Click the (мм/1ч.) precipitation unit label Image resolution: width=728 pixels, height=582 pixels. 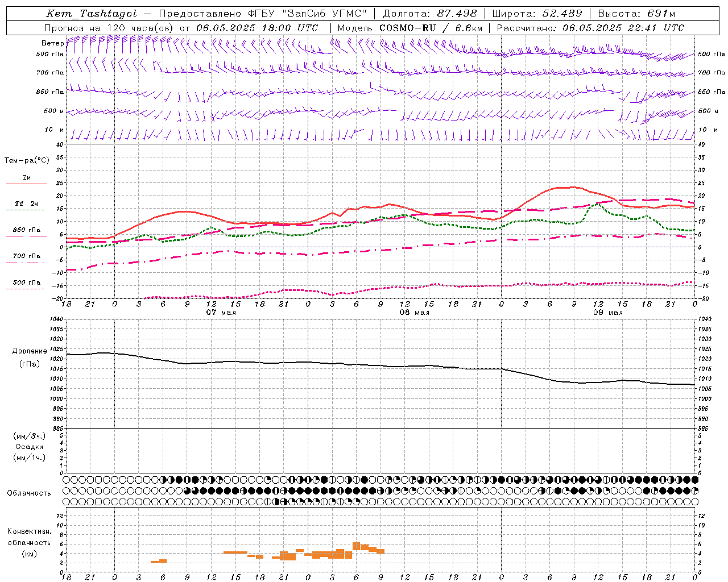point(30,458)
